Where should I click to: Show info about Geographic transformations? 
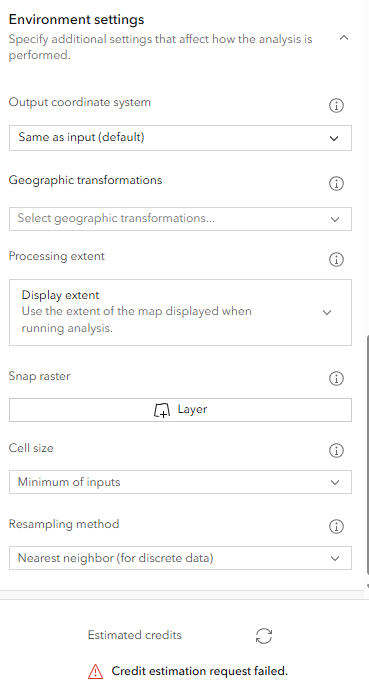pos(336,183)
